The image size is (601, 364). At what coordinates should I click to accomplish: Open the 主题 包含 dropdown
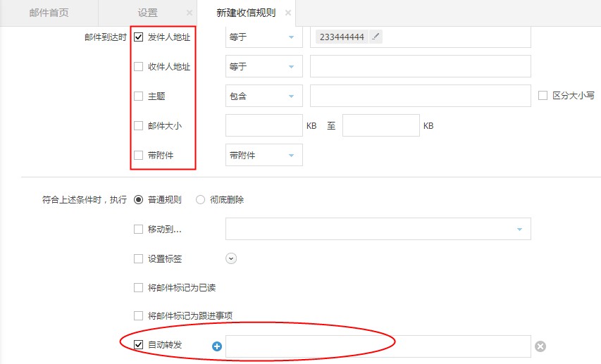264,96
